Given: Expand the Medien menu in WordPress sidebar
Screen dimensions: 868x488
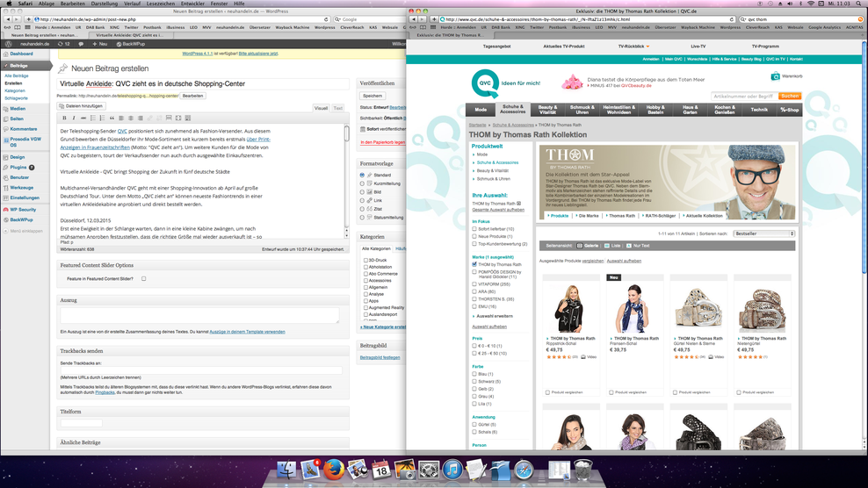Looking at the screenshot, I should (x=18, y=109).
